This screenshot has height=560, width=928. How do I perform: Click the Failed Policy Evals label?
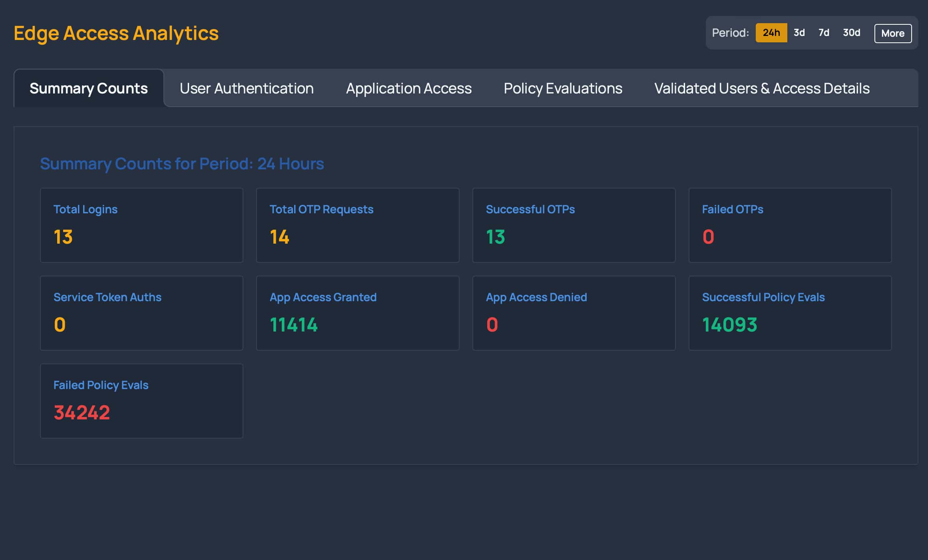coord(101,385)
